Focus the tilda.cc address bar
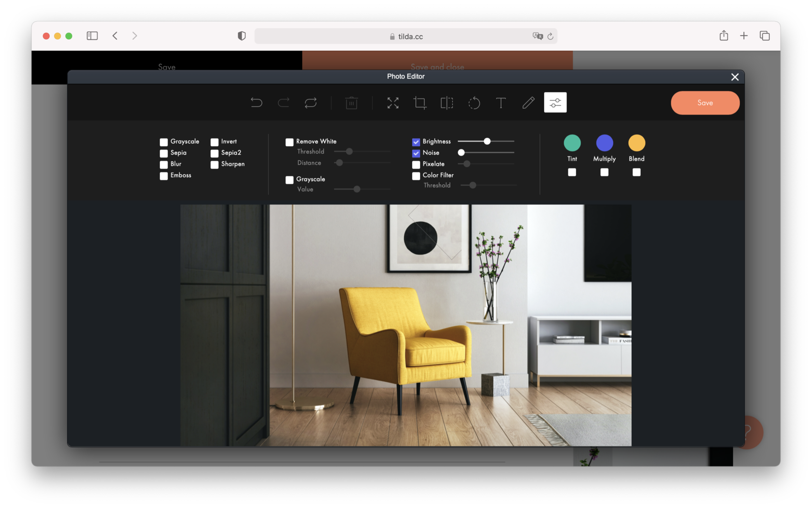Screen dimensions: 812x508 point(406,36)
